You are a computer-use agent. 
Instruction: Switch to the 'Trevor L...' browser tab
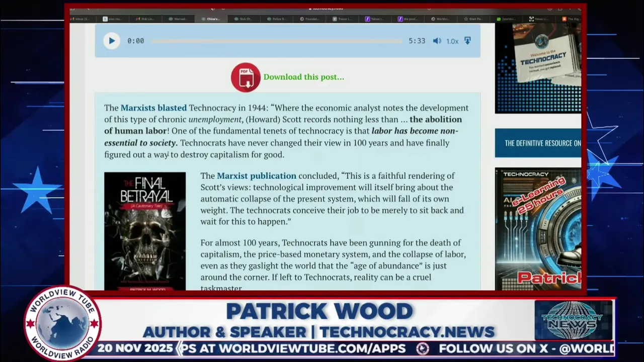click(342, 19)
